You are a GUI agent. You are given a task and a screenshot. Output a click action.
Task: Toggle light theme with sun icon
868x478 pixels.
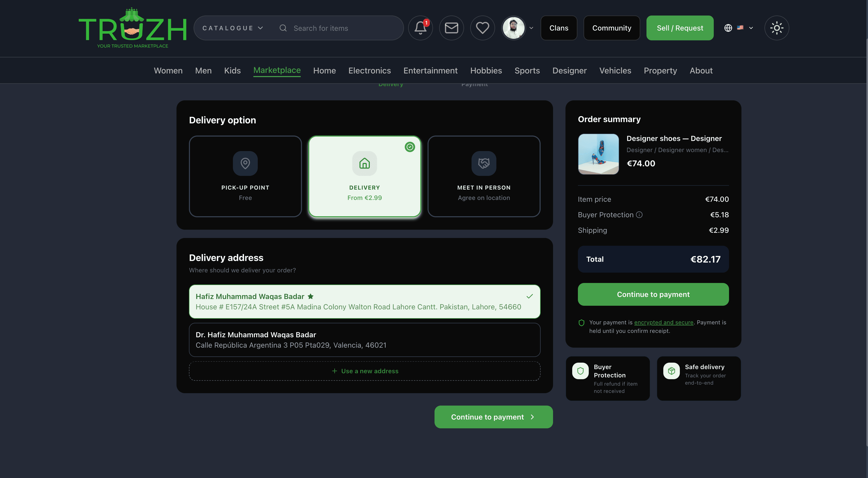coord(777,28)
